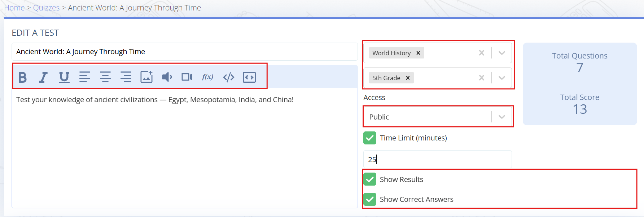Click the Total Score label
This screenshot has height=217, width=644.
pos(580,97)
